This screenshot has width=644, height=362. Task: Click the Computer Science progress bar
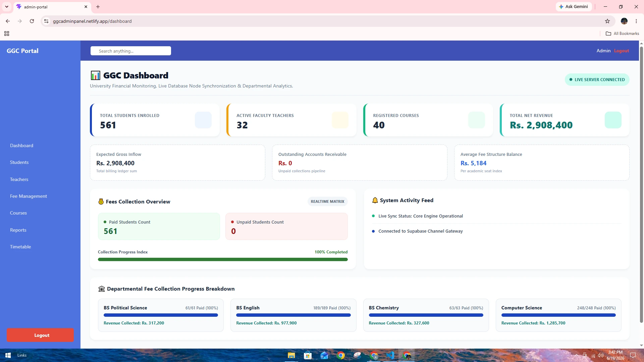coord(558,315)
